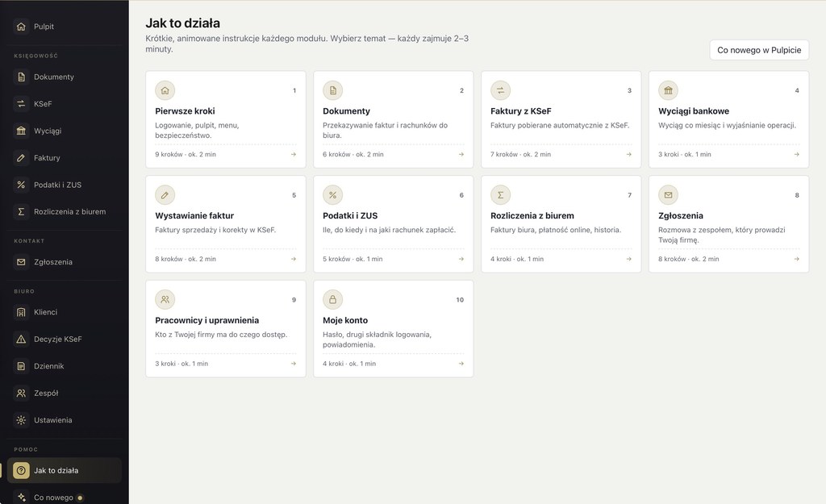This screenshot has height=504, width=826.
Task: Open the Klienci sidebar label
Action: tap(45, 312)
